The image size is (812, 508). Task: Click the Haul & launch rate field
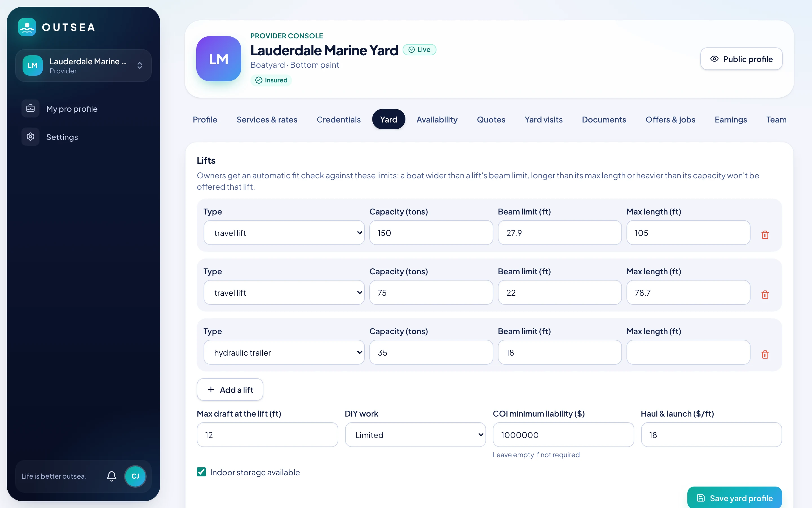pos(711,435)
